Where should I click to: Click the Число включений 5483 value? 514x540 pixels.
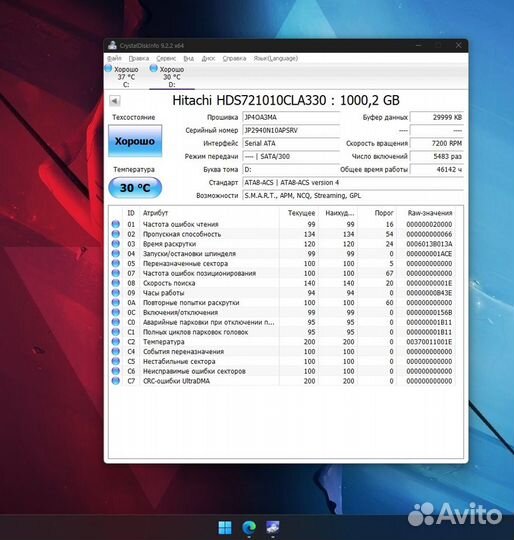point(437,156)
